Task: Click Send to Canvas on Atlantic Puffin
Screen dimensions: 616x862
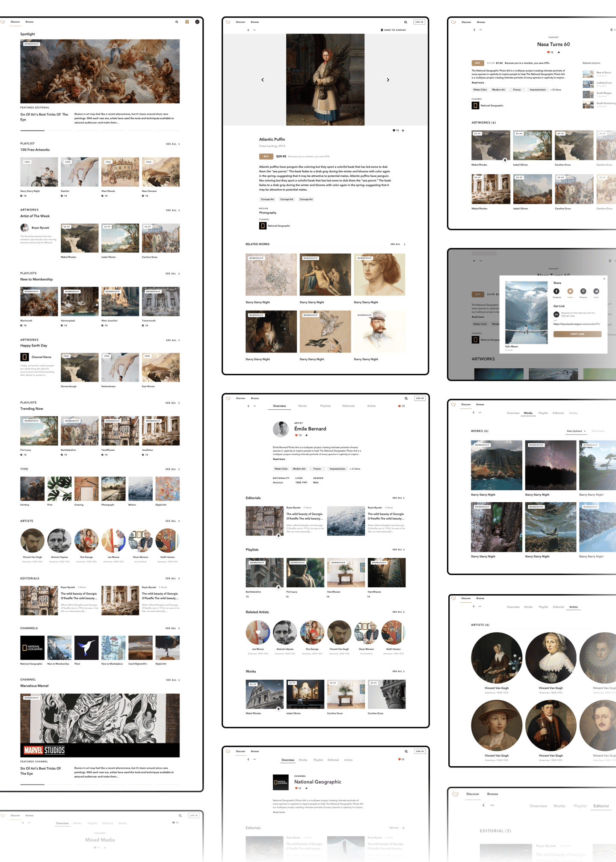Action: pos(393,30)
